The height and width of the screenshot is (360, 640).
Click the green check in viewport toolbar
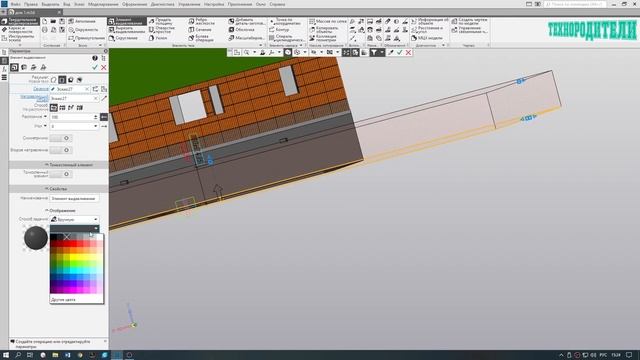tap(400, 52)
